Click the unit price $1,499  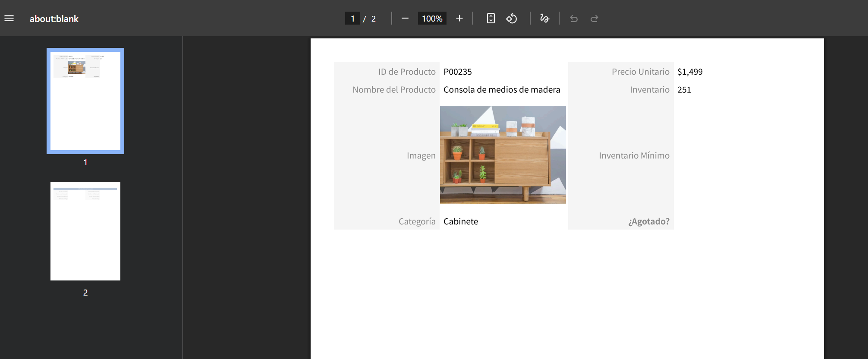click(x=690, y=72)
